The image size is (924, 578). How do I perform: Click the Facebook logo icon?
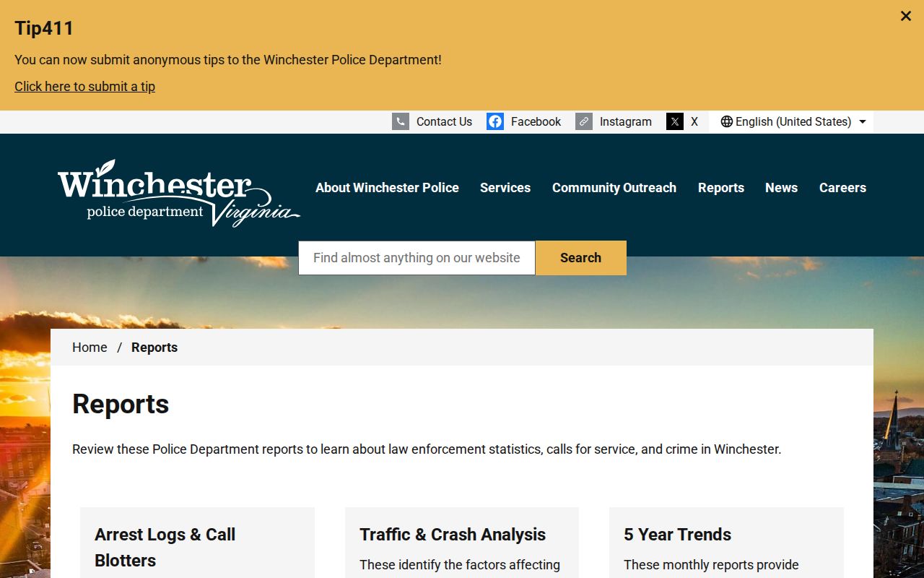coord(495,121)
